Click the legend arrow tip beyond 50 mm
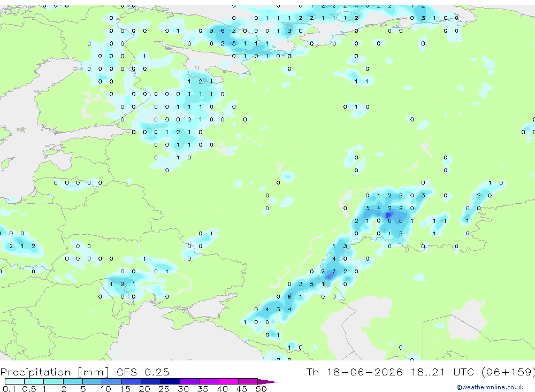535x392 pixels. pos(268,381)
